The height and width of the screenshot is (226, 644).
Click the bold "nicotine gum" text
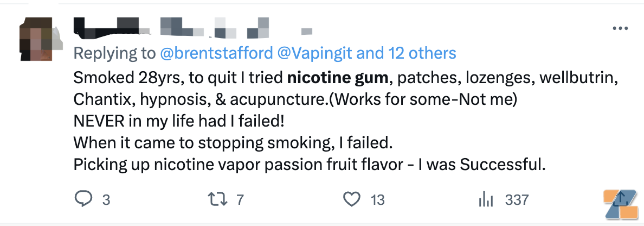[337, 78]
